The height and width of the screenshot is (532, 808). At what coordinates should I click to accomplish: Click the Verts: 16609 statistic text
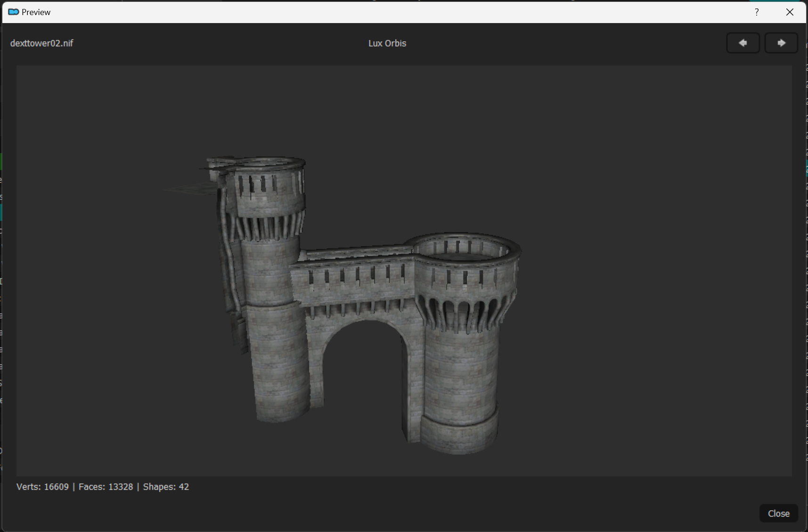tap(42, 487)
